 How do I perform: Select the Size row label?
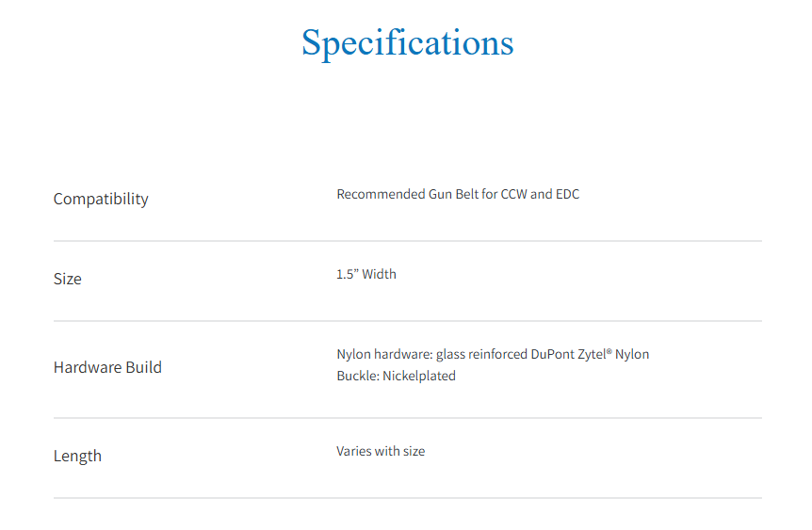pyautogui.click(x=68, y=279)
